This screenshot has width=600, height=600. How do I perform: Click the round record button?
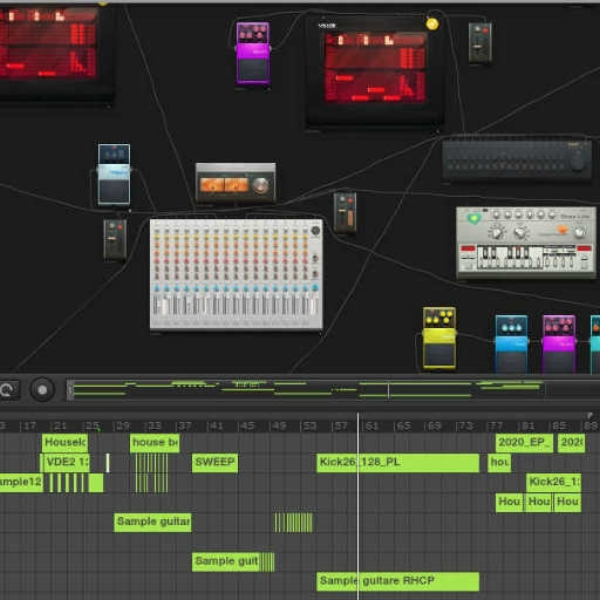click(42, 390)
